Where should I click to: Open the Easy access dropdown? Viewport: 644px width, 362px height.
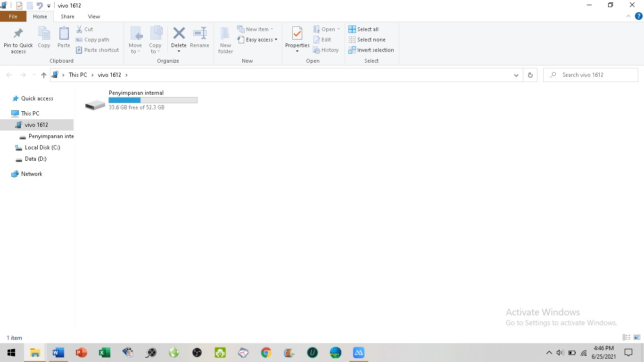click(257, 40)
